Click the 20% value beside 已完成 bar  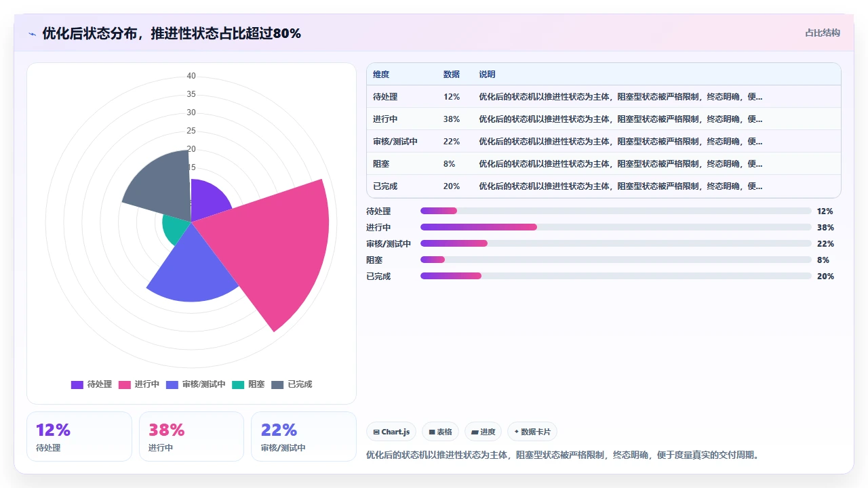pyautogui.click(x=825, y=276)
